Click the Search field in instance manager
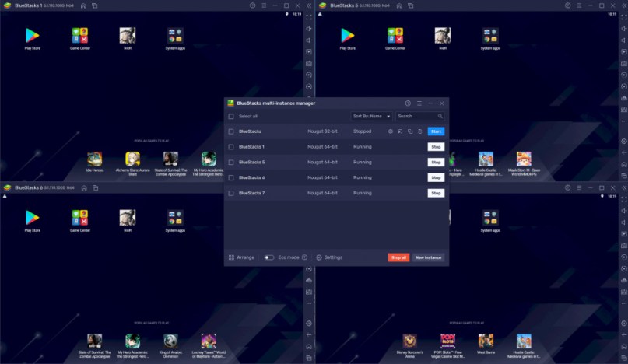 pos(419,116)
